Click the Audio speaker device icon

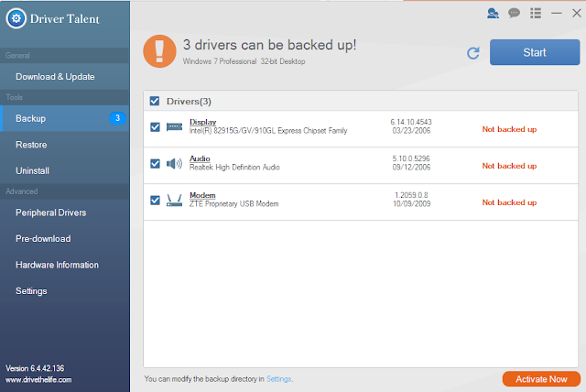click(x=174, y=164)
